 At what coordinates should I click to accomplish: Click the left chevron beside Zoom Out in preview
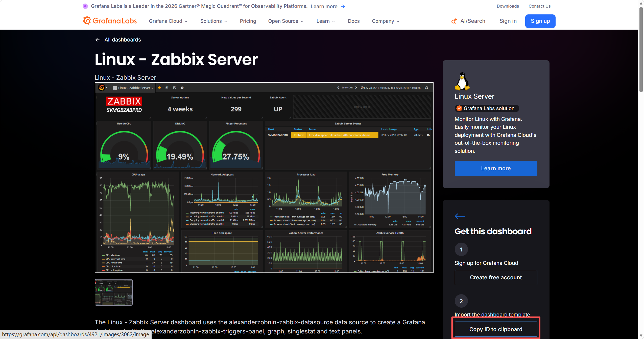338,88
